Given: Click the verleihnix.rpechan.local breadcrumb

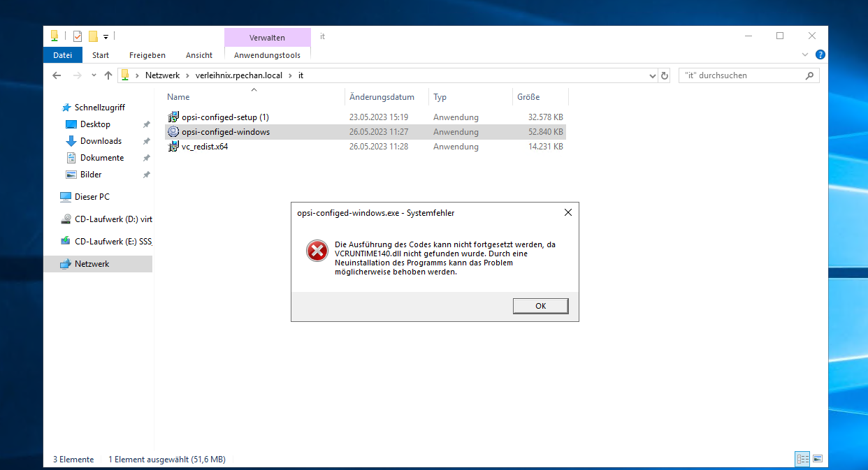Looking at the screenshot, I should tap(239, 75).
